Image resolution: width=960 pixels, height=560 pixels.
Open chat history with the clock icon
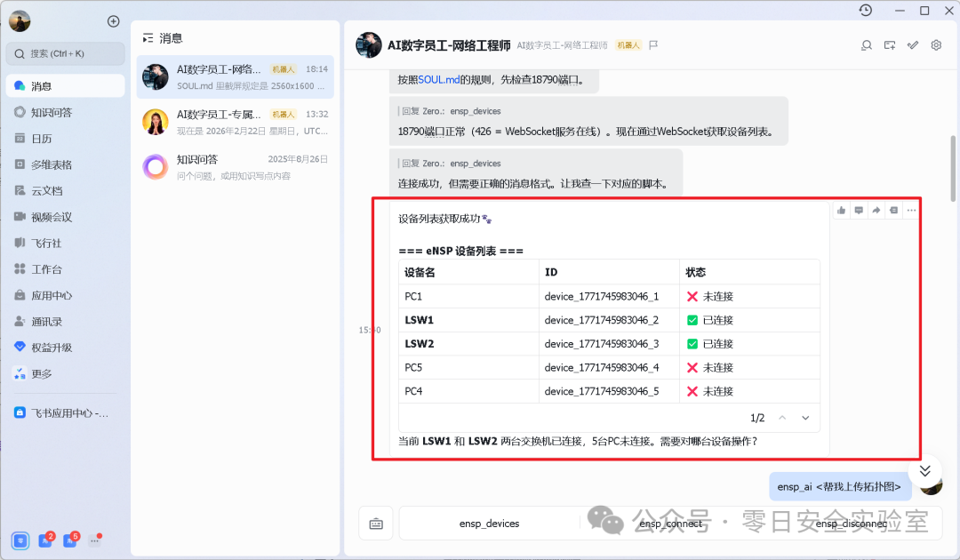865,10
